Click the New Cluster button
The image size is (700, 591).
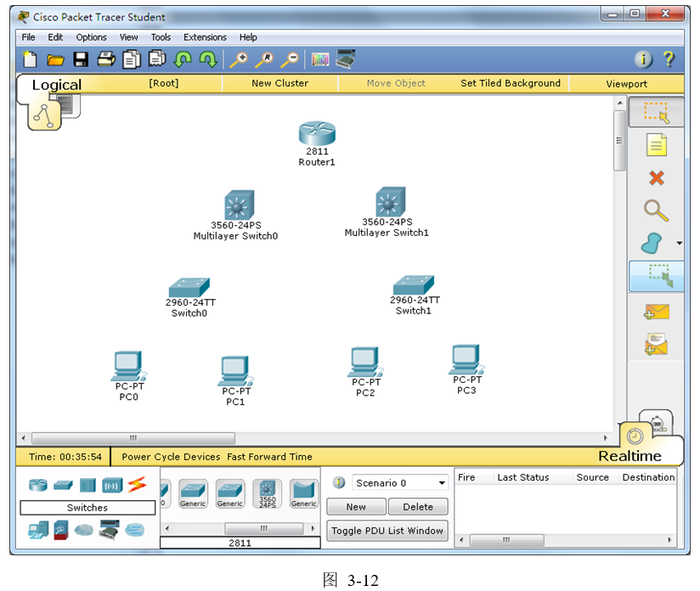[x=279, y=83]
